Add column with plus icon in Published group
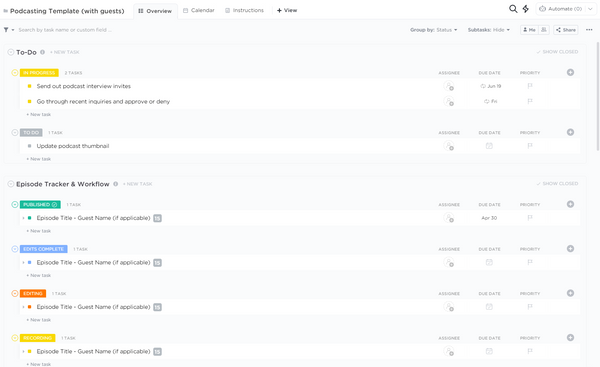This screenshot has height=367, width=600. tap(570, 204)
